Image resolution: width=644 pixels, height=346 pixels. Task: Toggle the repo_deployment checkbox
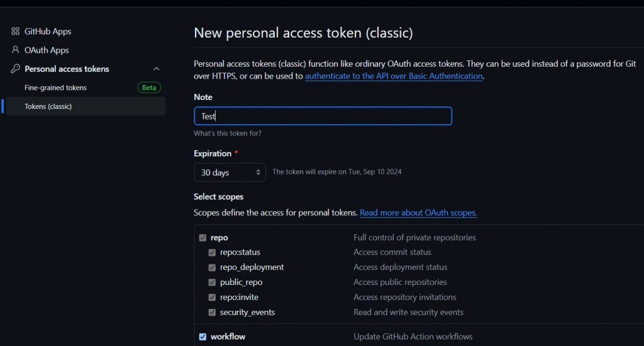213,267
